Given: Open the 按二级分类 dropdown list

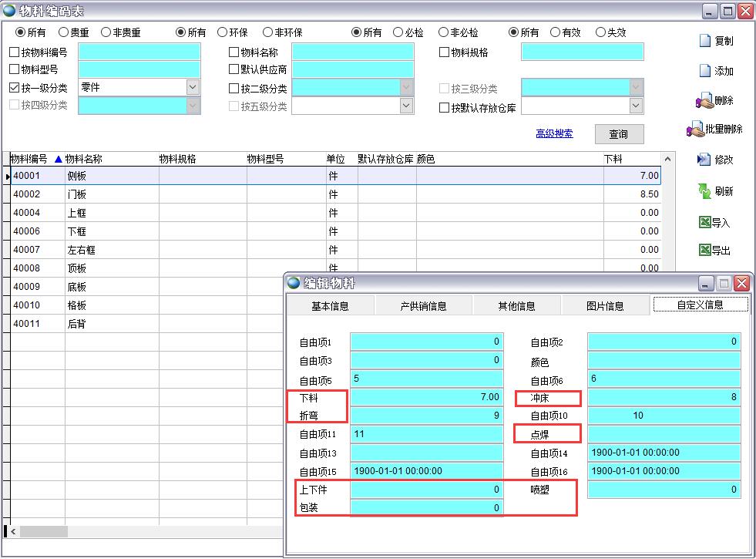Looking at the screenshot, I should 406,88.
